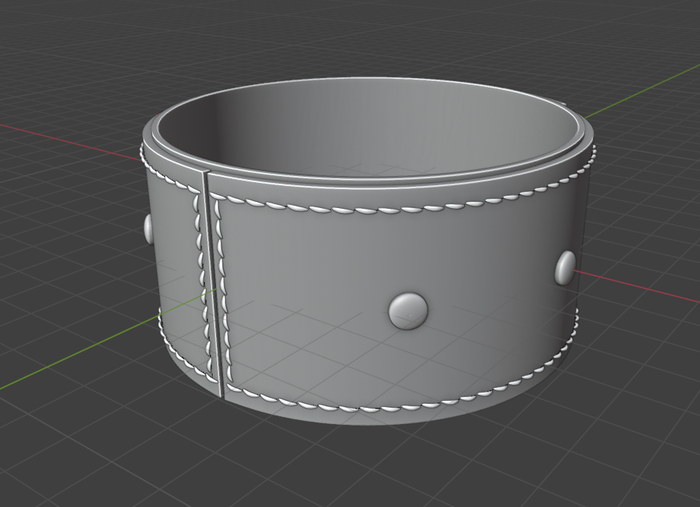Click the rivet on the cuff's right side
Viewport: 700px width, 507px height.
[x=566, y=267]
